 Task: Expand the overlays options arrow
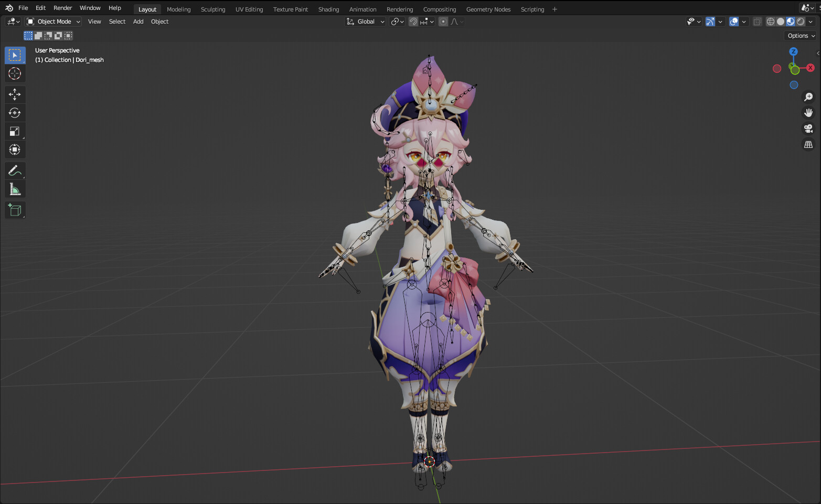click(x=744, y=22)
